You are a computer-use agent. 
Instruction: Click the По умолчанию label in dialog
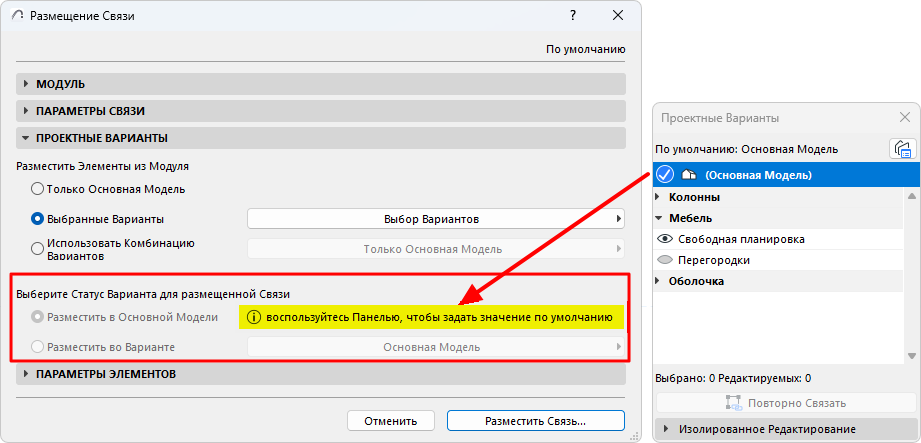586,49
